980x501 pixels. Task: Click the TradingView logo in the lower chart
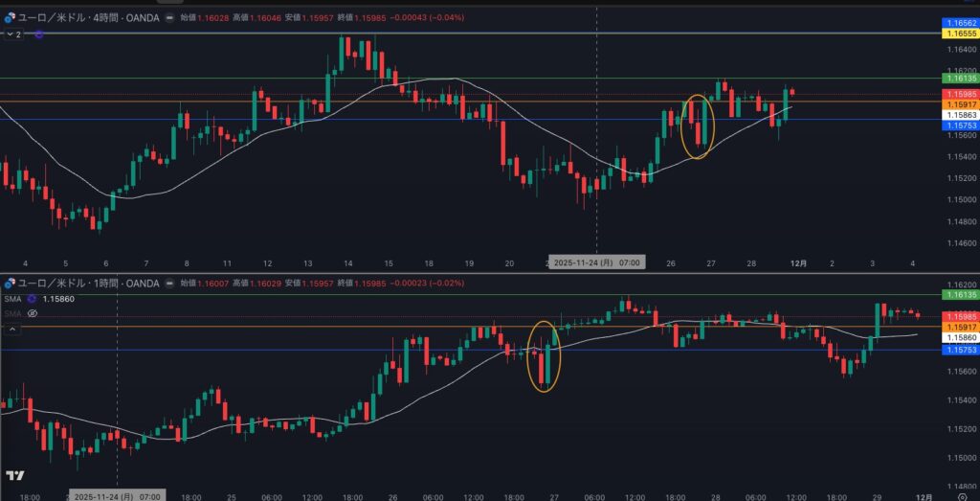[x=15, y=475]
